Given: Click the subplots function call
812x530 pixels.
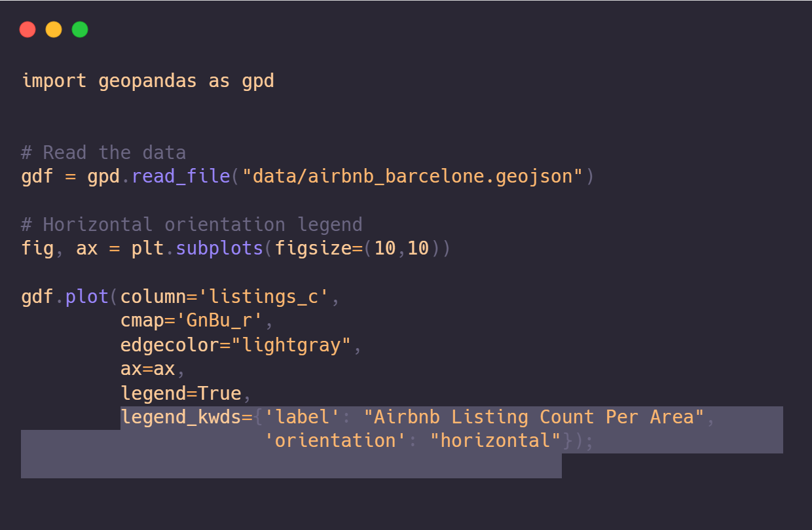Looking at the screenshot, I should tap(220, 249).
